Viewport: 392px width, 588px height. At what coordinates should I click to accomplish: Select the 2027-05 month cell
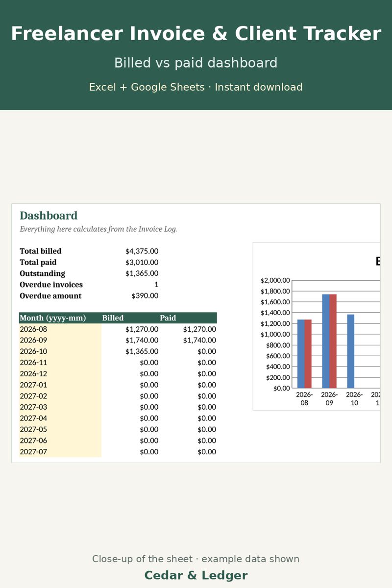pos(60,430)
